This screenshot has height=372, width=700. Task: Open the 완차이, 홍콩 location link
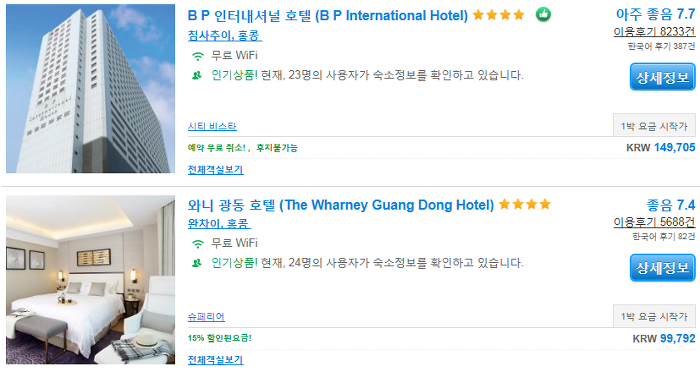[219, 223]
